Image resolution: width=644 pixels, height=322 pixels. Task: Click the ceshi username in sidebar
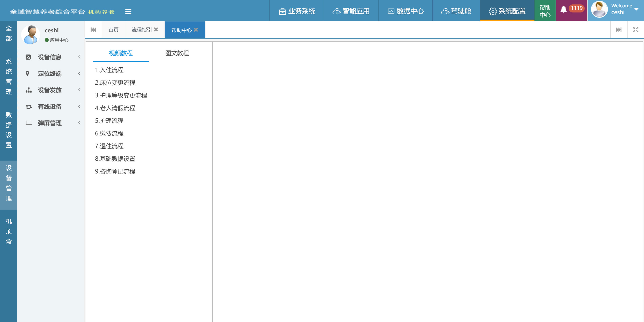[51, 30]
